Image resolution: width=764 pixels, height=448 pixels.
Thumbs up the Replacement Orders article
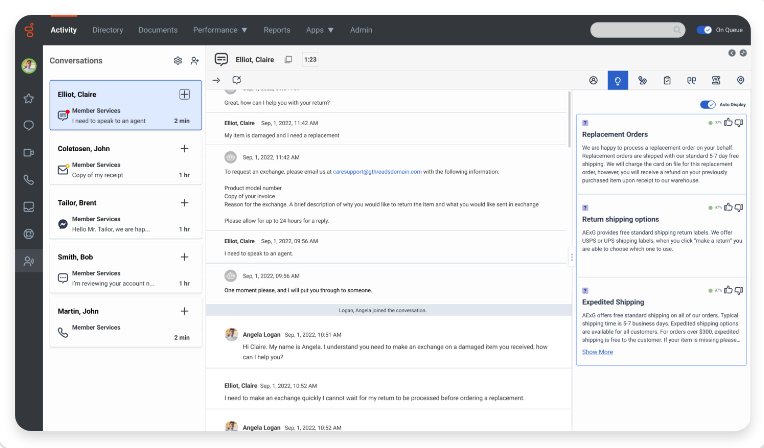pyautogui.click(x=728, y=122)
